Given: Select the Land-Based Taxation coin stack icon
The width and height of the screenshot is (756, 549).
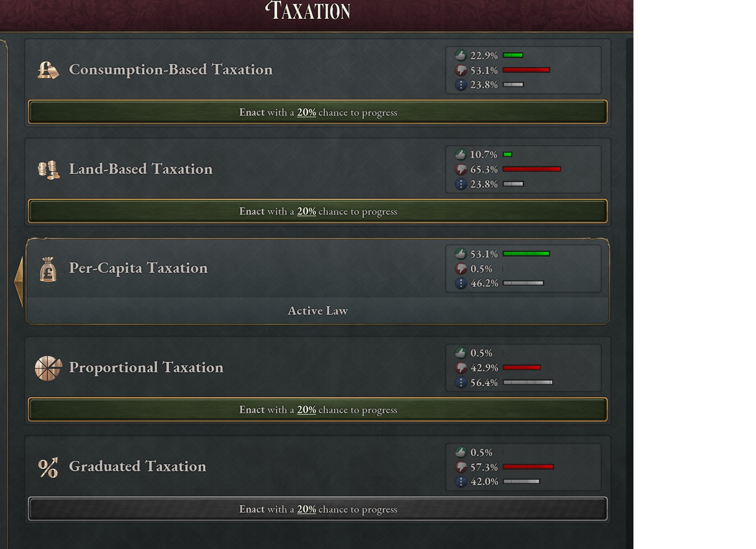Looking at the screenshot, I should pos(47,168).
